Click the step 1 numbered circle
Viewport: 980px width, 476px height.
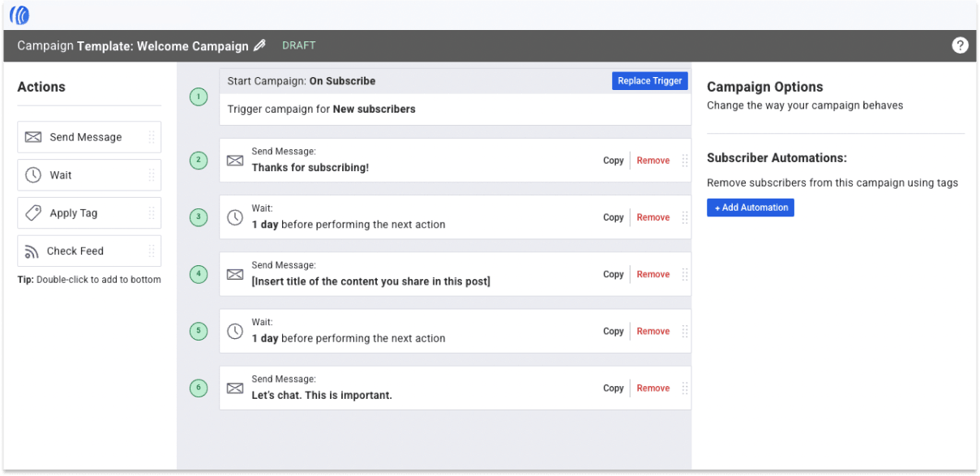click(x=198, y=96)
